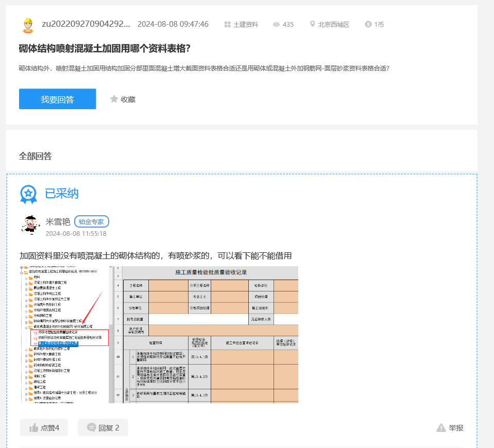Image resolution: width=494 pixels, height=448 pixels.
Task: Open the asker username zu202209270904292...
Action: pos(86,24)
